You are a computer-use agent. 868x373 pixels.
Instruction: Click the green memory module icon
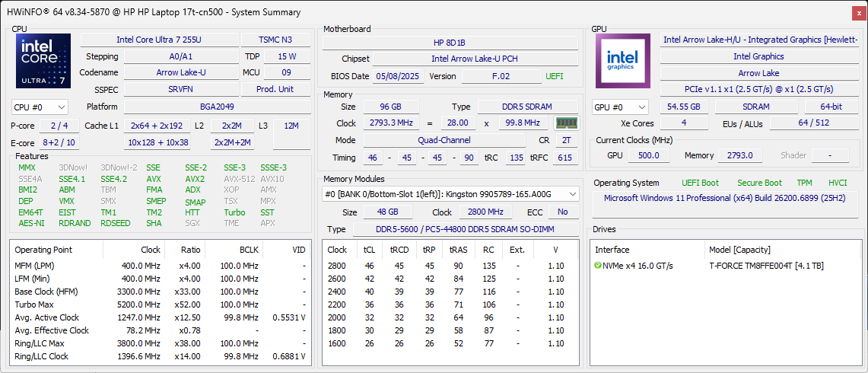[565, 123]
